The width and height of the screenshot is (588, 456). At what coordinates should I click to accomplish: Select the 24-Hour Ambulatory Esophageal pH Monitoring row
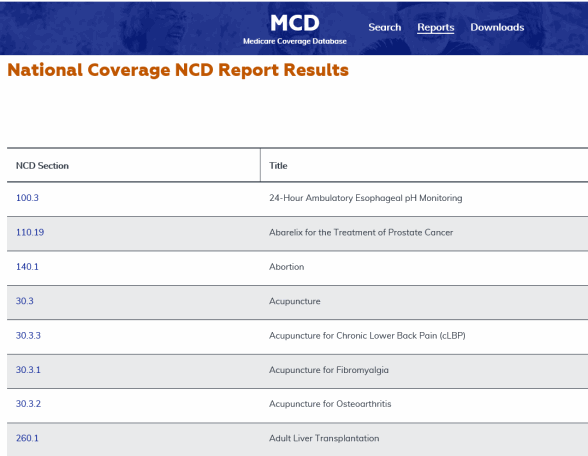[x=297, y=199]
